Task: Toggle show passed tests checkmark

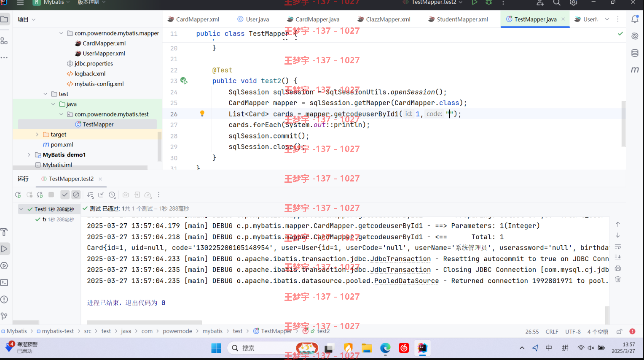Action: coord(65,195)
